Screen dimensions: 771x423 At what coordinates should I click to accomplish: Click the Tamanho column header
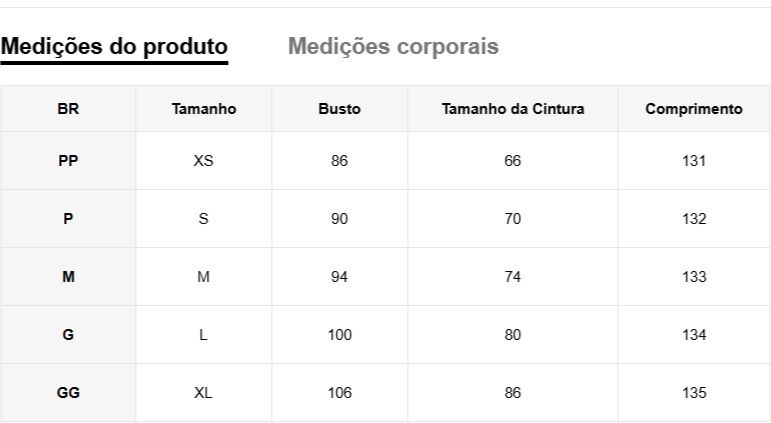pos(203,109)
